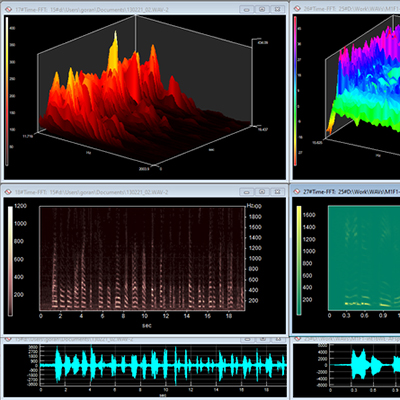
Task: Close the bottom-left waveform window
Action: pyautogui.click(x=277, y=339)
